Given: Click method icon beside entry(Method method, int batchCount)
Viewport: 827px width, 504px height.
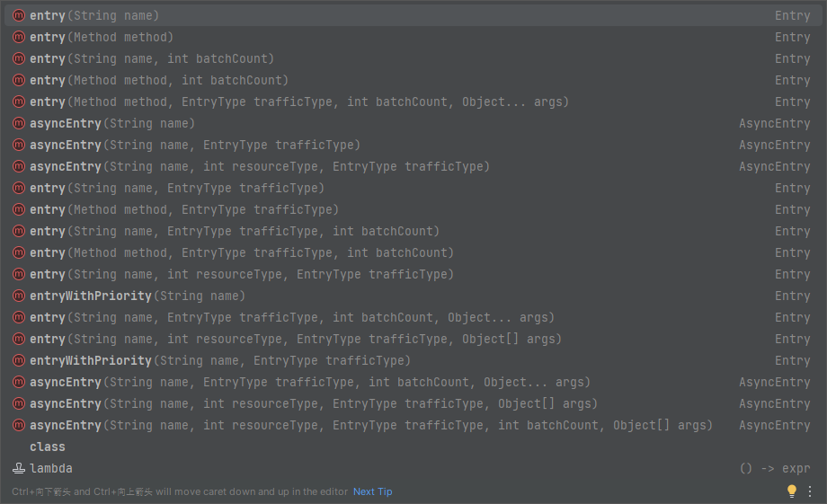Looking at the screenshot, I should click(x=19, y=80).
